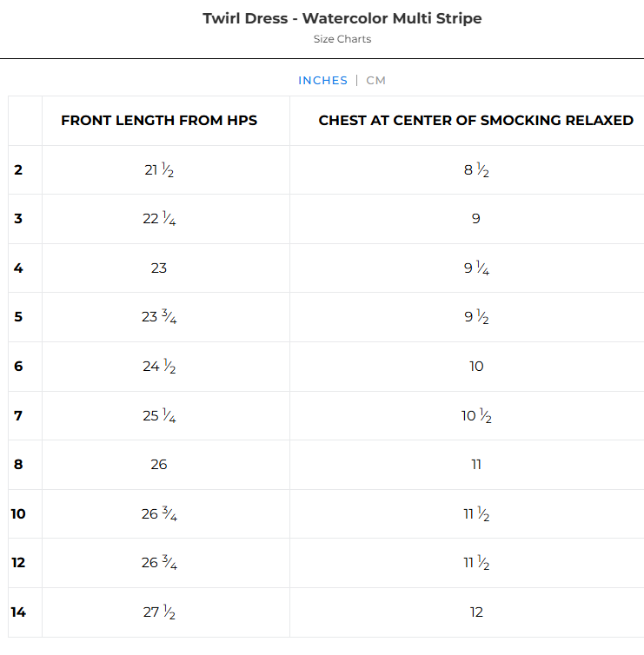Viewport: 644px width, 655px height.
Task: Click size 14 chest value 12
Action: (476, 612)
